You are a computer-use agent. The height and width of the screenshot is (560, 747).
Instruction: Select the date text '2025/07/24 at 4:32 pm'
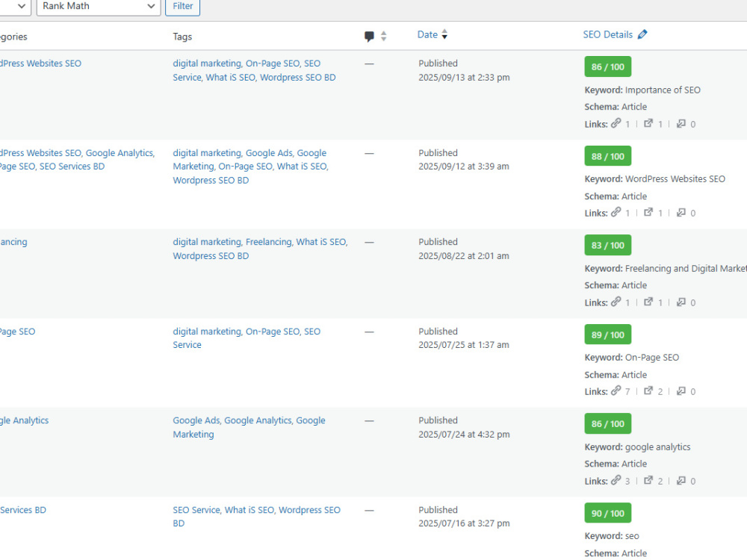(464, 435)
